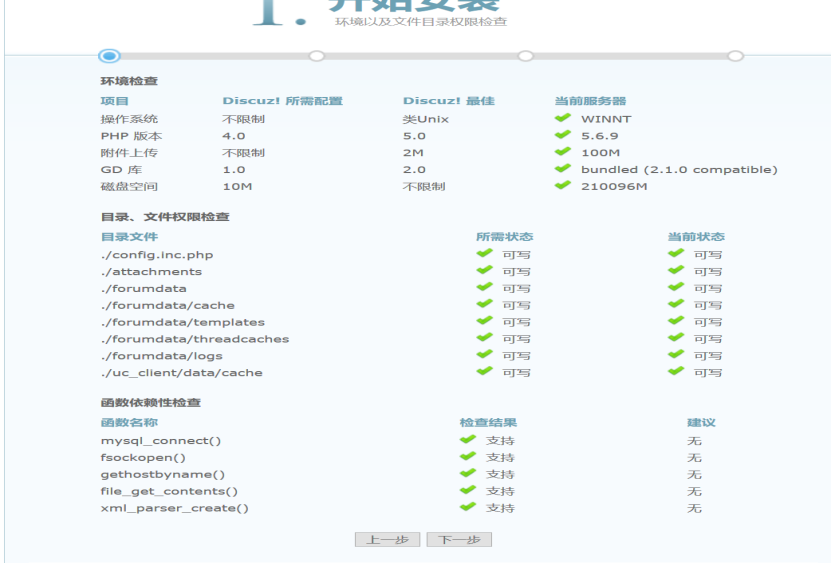Click current-state check for ./uc_client/data/cache
This screenshot has height=564, width=831.
(676, 372)
